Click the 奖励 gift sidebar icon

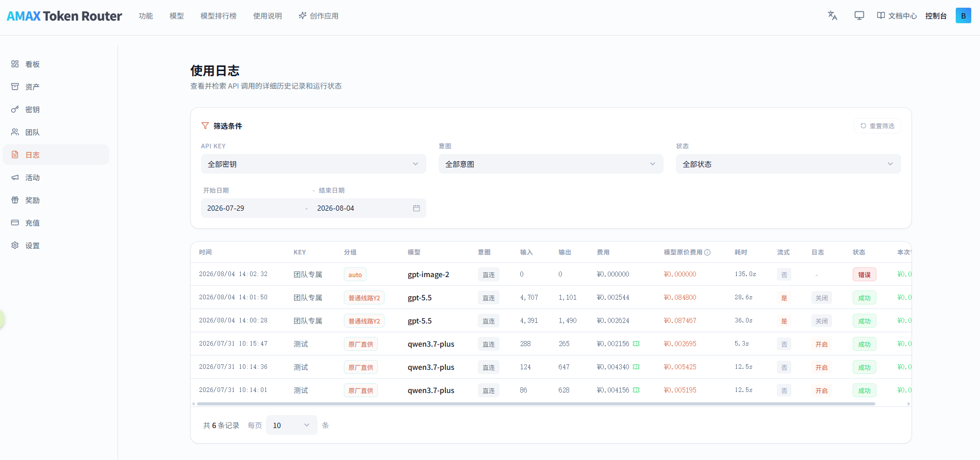click(15, 200)
